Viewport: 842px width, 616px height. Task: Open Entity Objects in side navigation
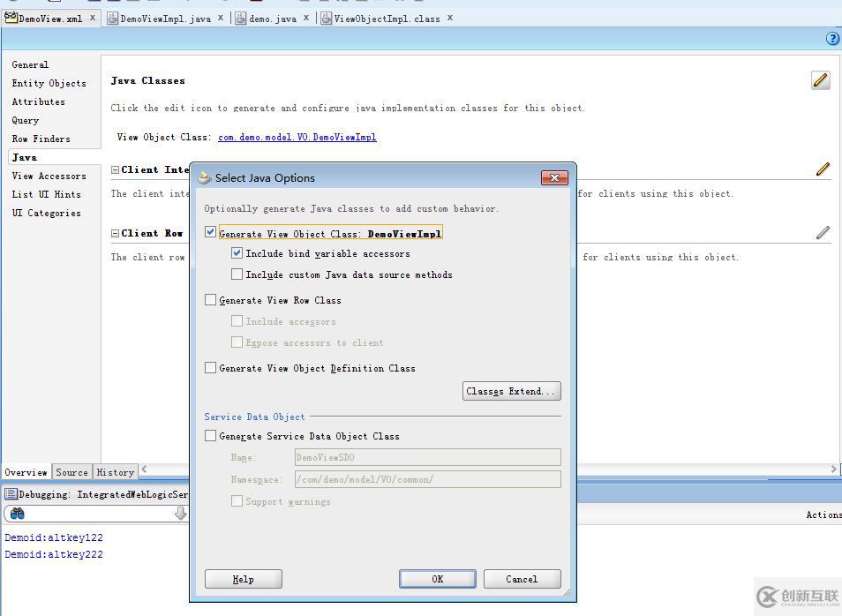click(49, 83)
